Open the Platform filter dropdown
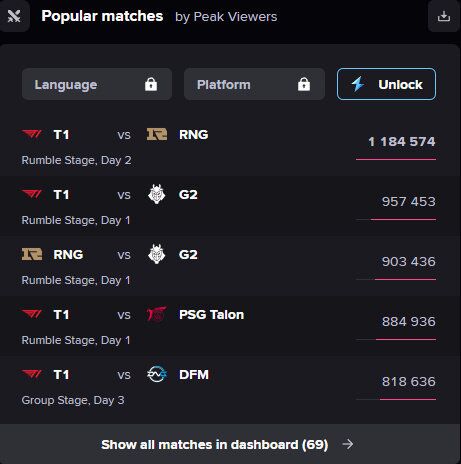 pyautogui.click(x=254, y=84)
